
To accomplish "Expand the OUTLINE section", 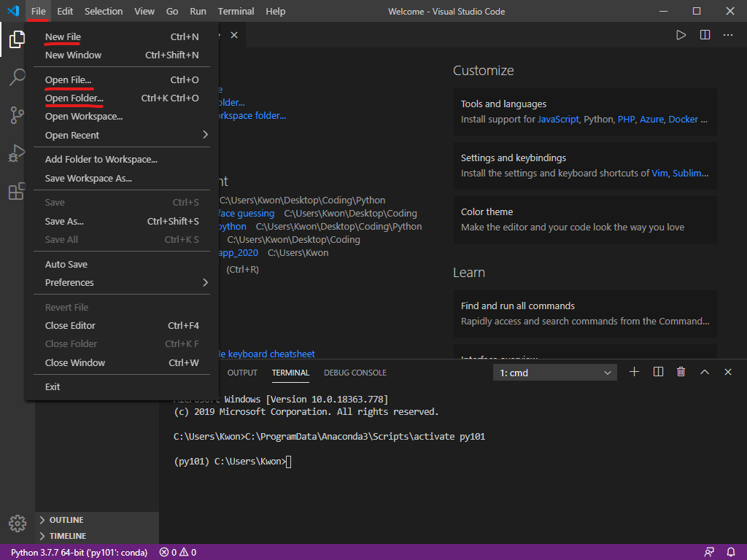I will [x=97, y=520].
